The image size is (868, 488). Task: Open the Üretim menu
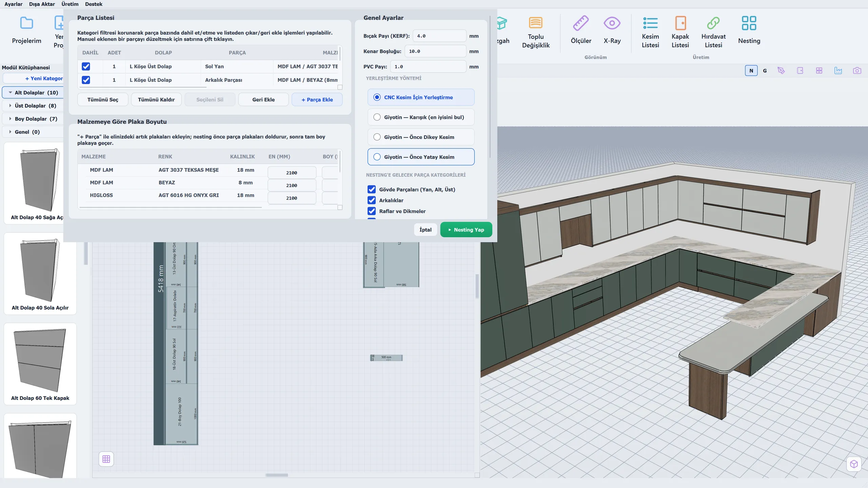click(x=70, y=4)
